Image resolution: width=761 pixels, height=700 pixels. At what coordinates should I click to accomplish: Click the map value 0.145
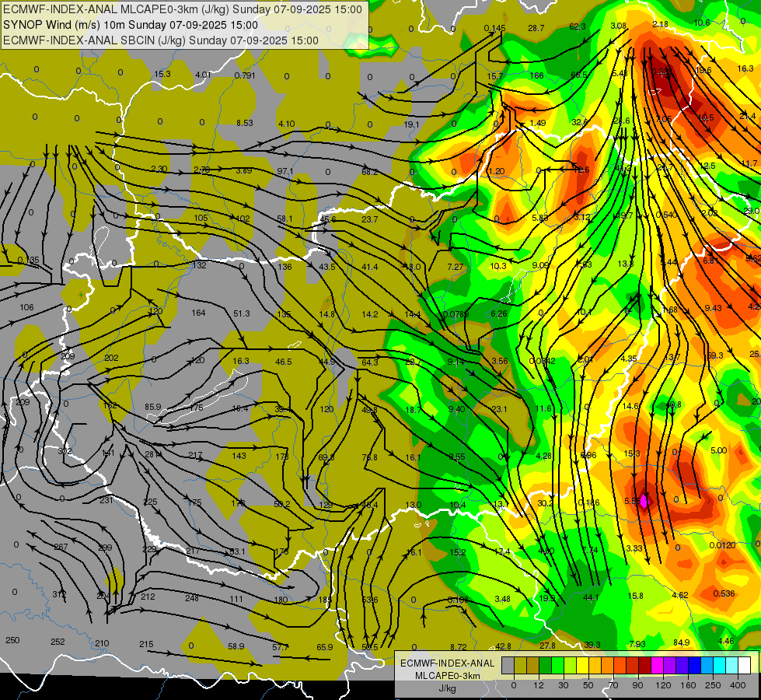(495, 28)
